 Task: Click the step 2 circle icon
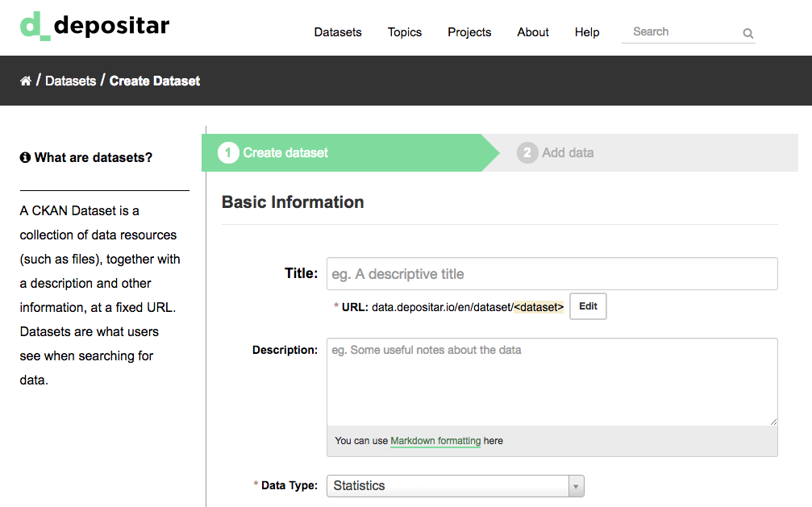pos(527,153)
